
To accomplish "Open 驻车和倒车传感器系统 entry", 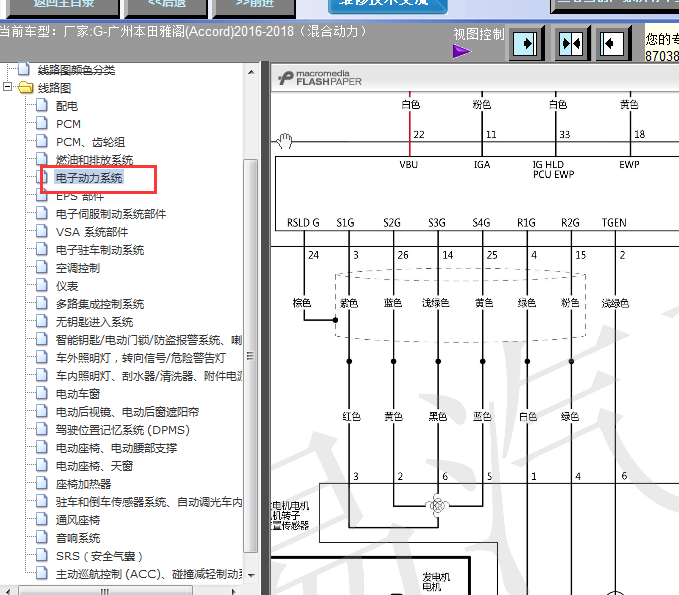I will (x=149, y=502).
